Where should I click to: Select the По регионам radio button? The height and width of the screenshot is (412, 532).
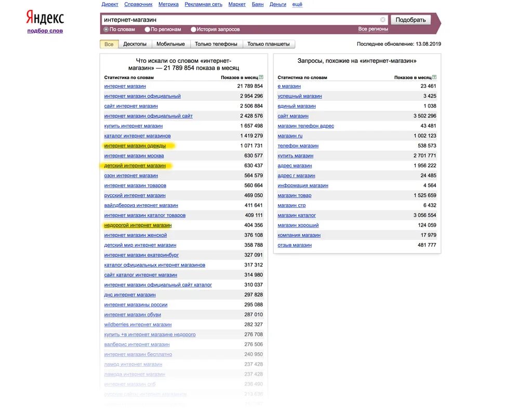coord(148,30)
